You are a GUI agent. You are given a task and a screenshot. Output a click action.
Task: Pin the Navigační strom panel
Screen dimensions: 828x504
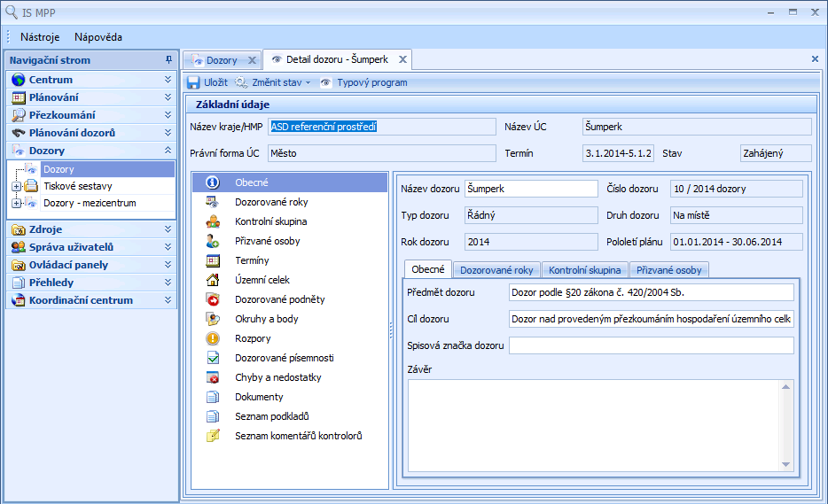coord(168,60)
